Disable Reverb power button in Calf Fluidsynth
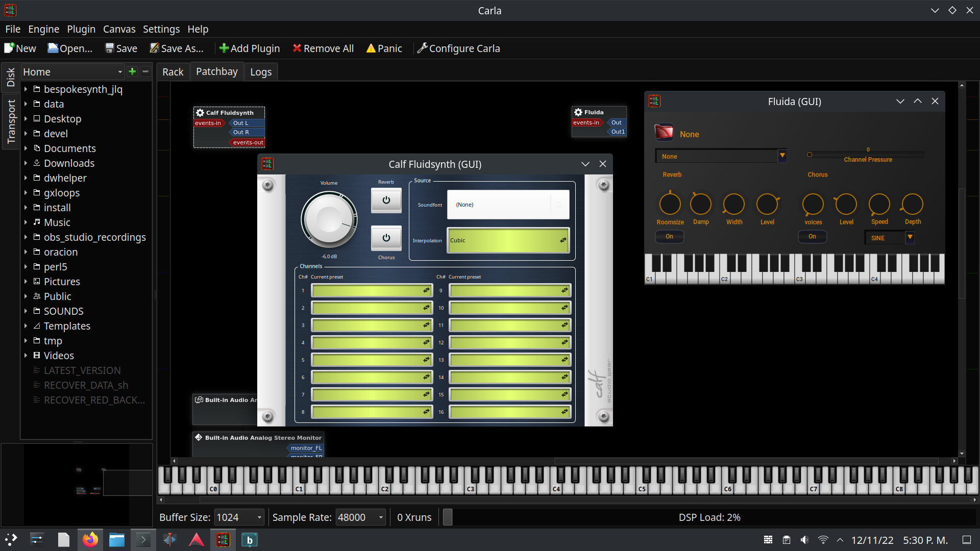The width and height of the screenshot is (980, 551). click(x=386, y=201)
